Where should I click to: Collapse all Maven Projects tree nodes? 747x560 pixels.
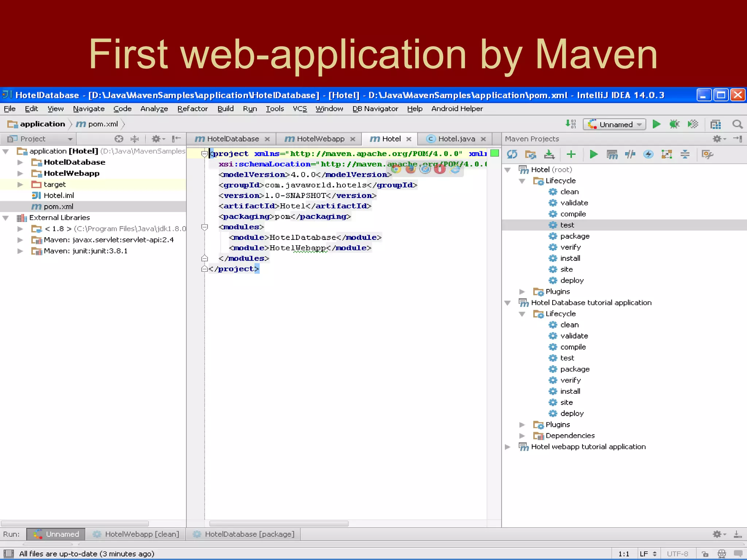click(685, 154)
